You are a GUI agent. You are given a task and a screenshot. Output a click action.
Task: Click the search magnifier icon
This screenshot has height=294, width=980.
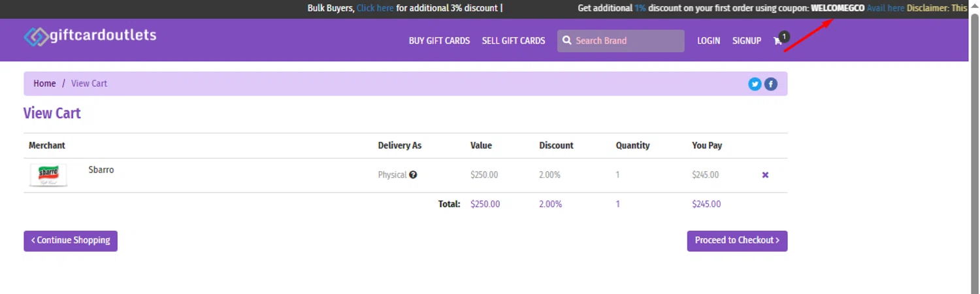tap(567, 41)
